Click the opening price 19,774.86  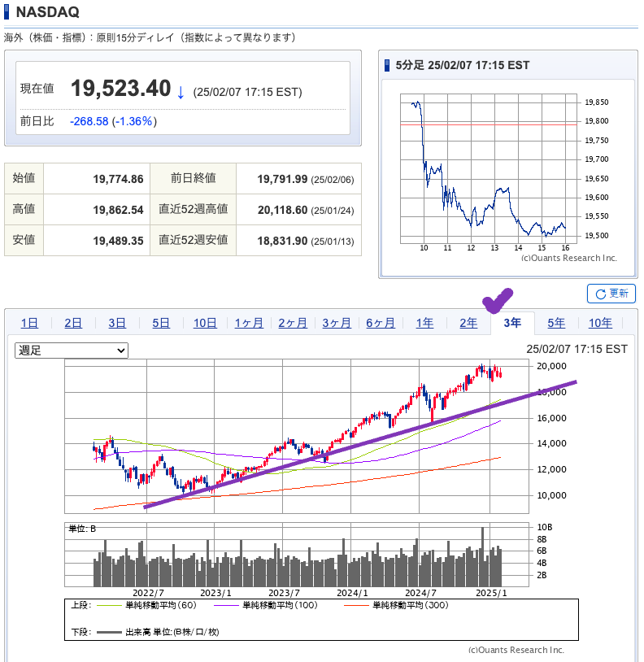click(118, 179)
